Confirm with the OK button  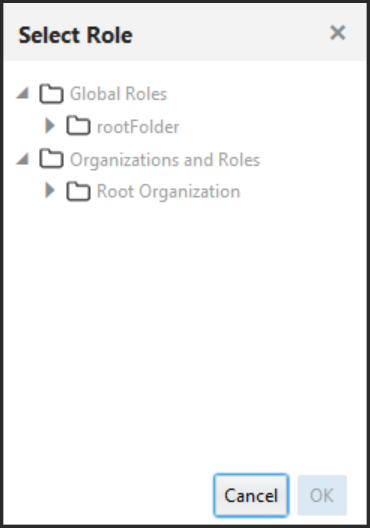click(x=322, y=495)
